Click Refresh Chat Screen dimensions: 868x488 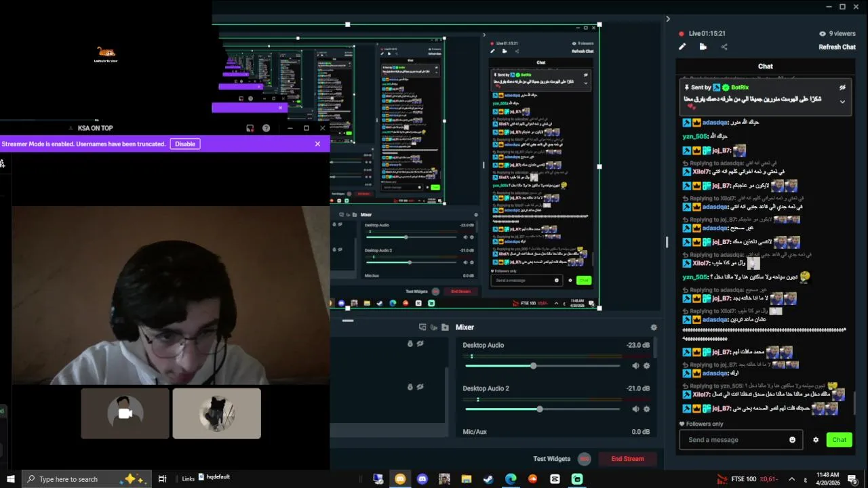(837, 47)
